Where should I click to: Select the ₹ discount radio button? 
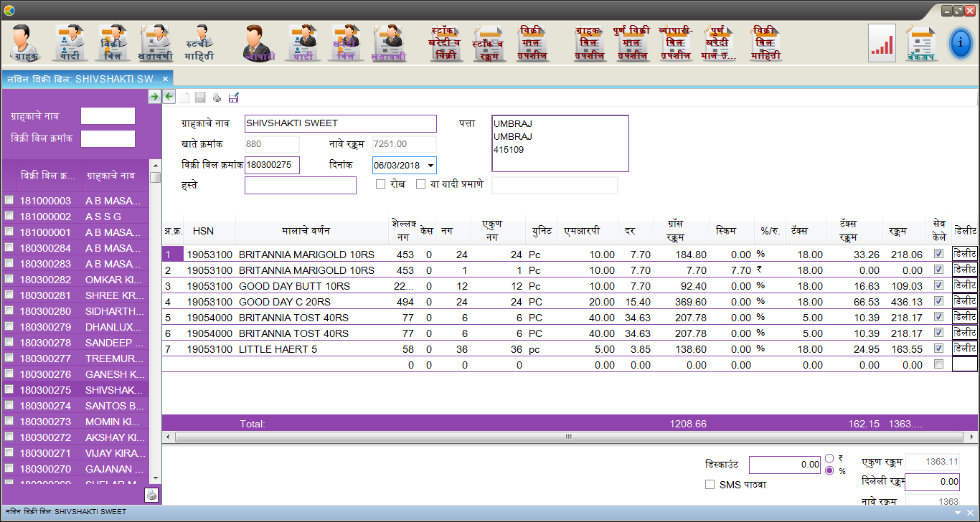tap(830, 458)
